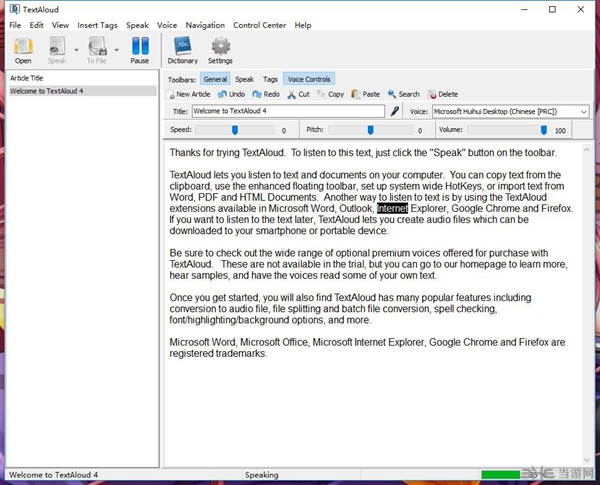This screenshot has width=600, height=485.
Task: Toggle the General toolbar
Action: tap(215, 79)
